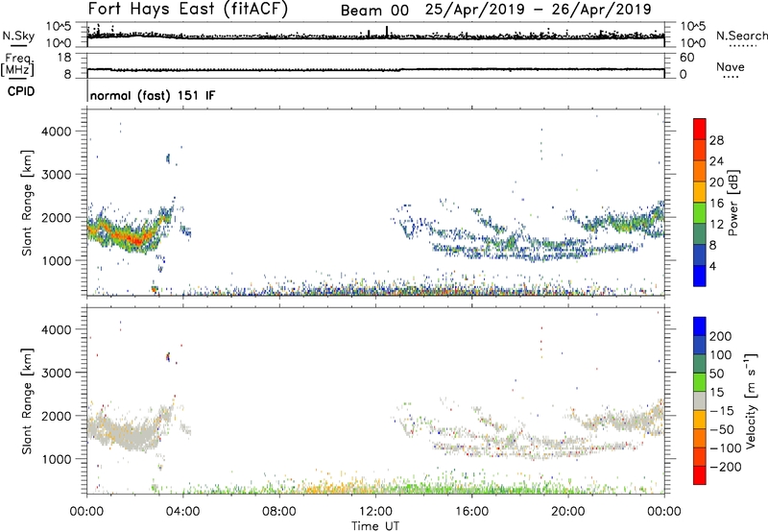This screenshot has width=768, height=532.
Task: Click the 'Beam 00' label
Action: point(374,11)
